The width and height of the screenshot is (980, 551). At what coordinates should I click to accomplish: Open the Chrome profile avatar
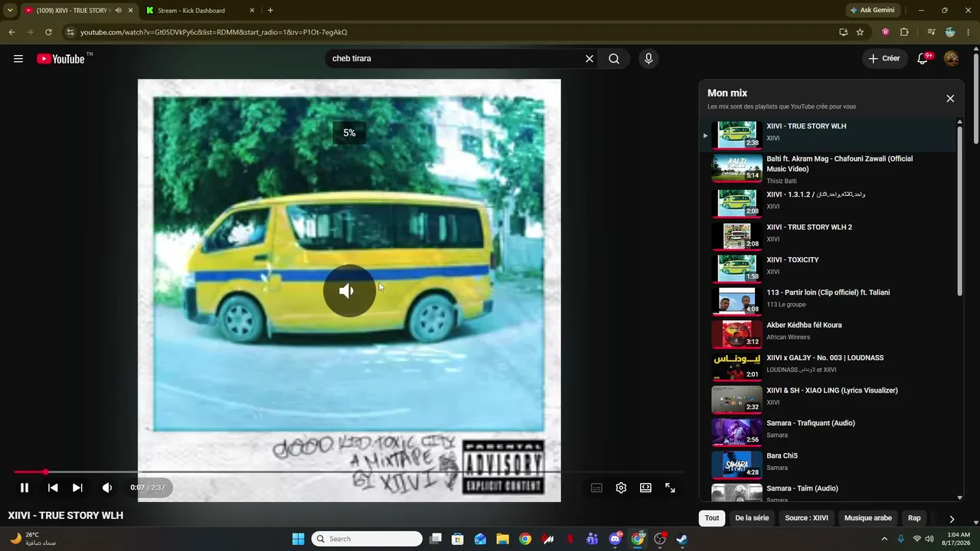click(950, 32)
